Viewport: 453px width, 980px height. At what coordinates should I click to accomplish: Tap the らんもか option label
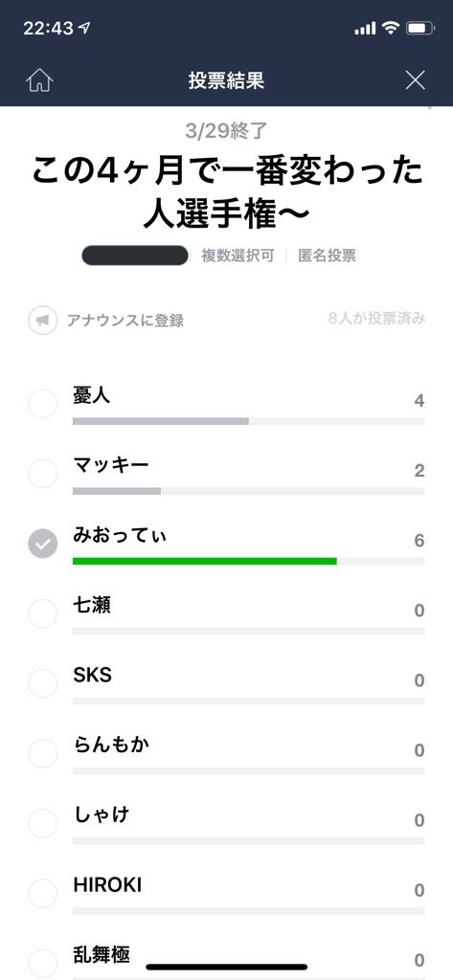pos(111,745)
